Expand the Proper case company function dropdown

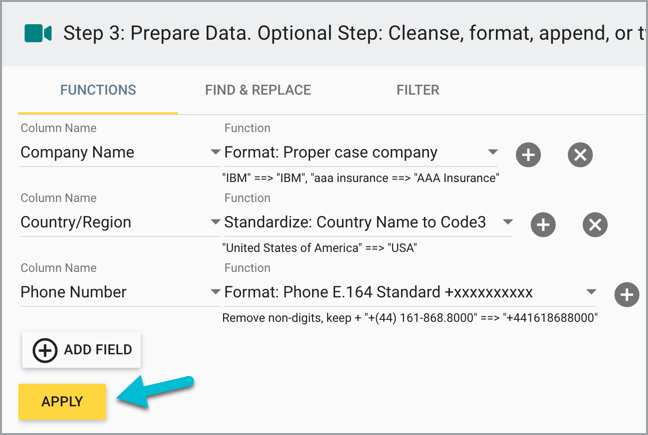(493, 152)
